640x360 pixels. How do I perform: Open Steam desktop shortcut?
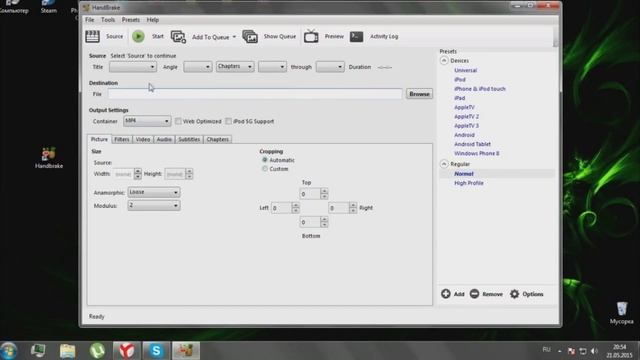[x=49, y=7]
